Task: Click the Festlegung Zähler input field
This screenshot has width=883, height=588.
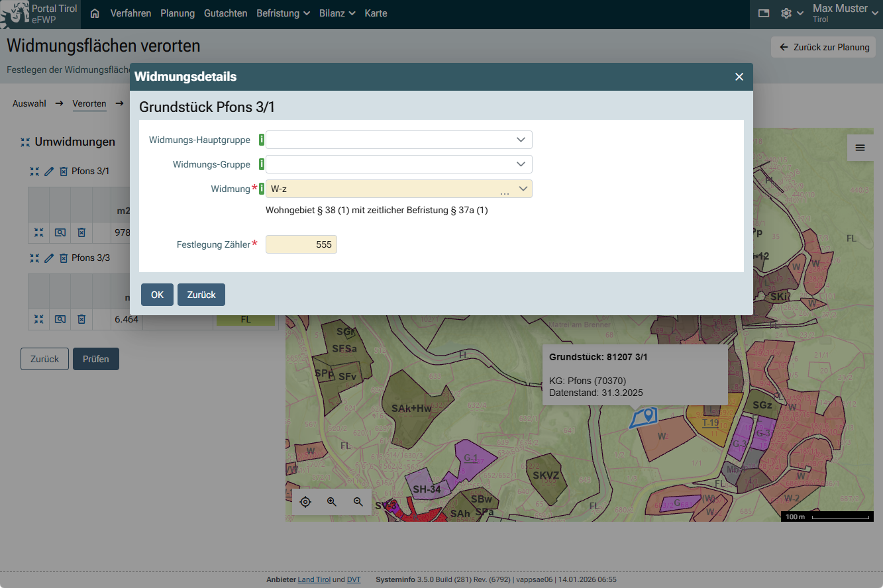Action: [301, 244]
